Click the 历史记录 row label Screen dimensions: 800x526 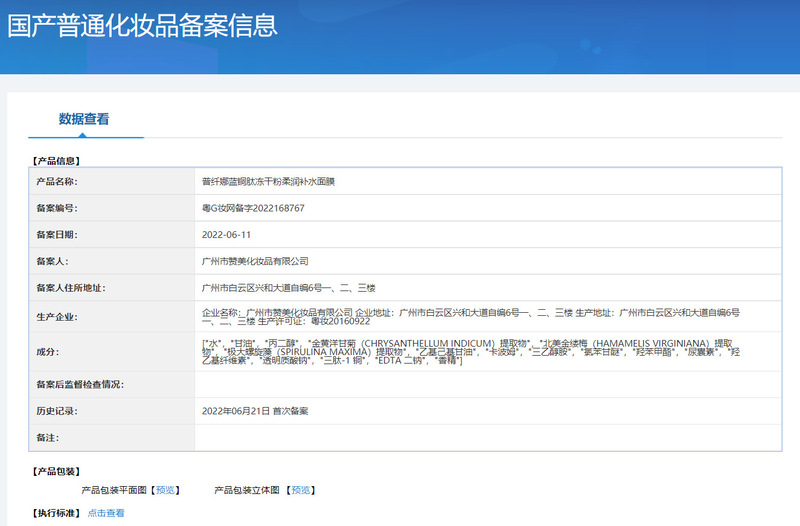pos(56,411)
